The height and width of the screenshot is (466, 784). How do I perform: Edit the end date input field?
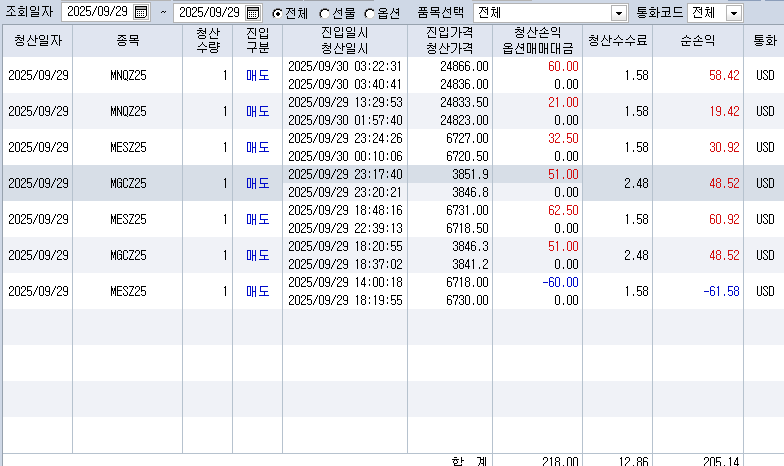coord(210,12)
